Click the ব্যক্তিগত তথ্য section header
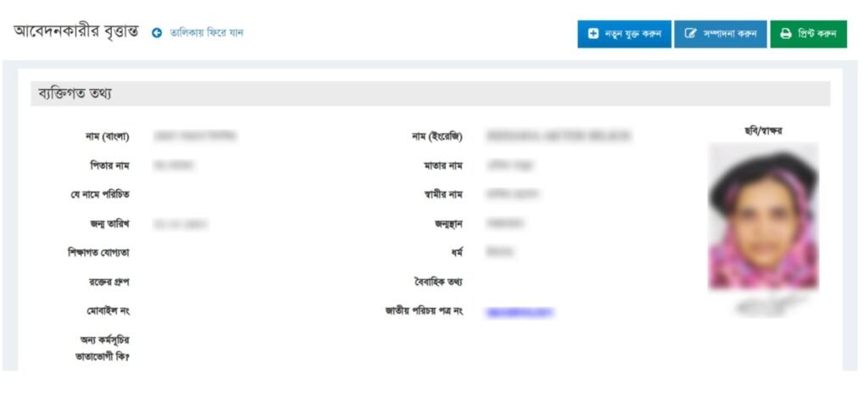Viewport: 868px width, 414px height. click(x=76, y=93)
